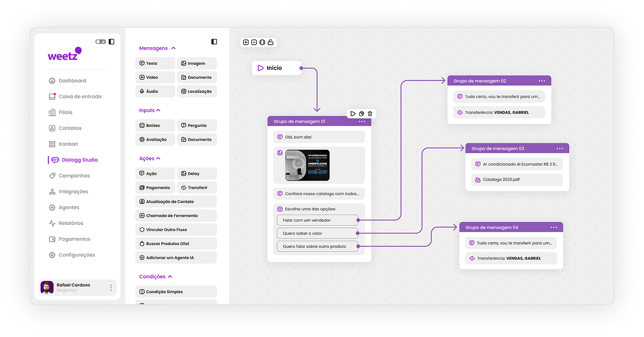This screenshot has width=644, height=337.
Task: Click the zoom out icon on canvas toolbar
Action: click(x=254, y=42)
